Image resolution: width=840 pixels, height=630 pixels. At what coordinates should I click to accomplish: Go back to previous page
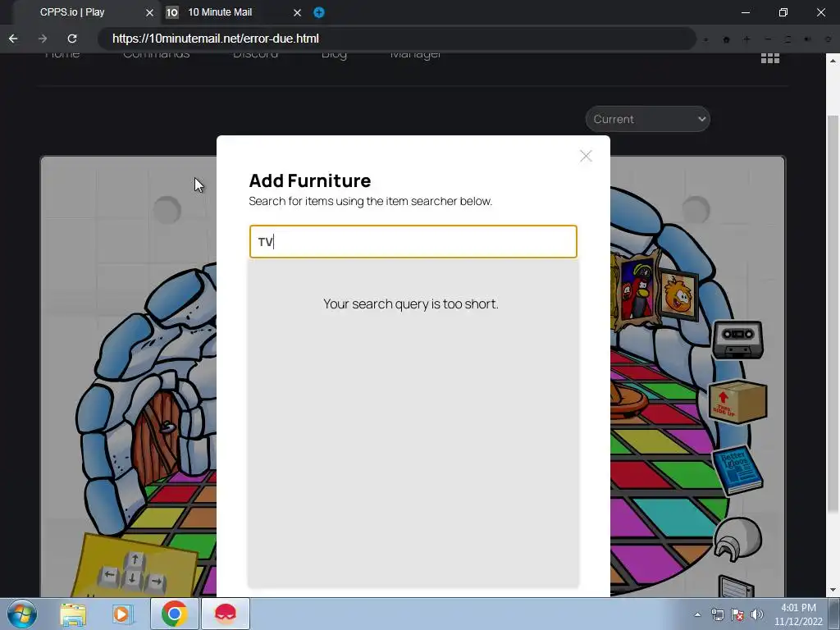point(13,39)
